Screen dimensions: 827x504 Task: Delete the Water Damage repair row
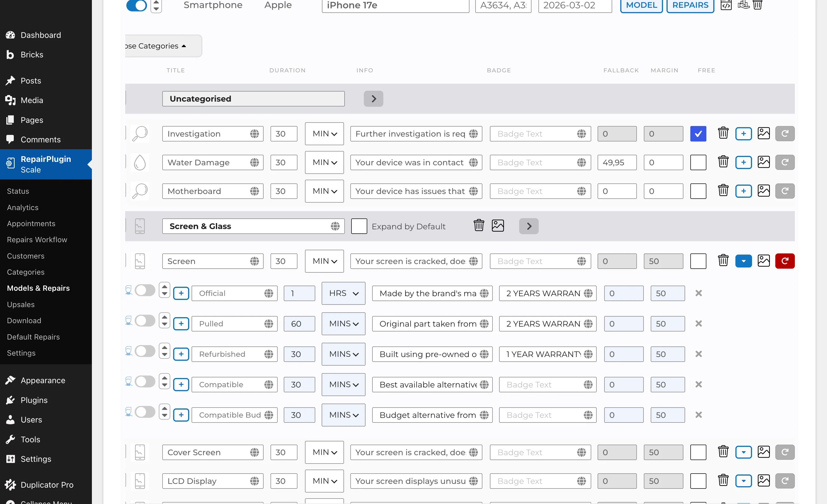723,162
